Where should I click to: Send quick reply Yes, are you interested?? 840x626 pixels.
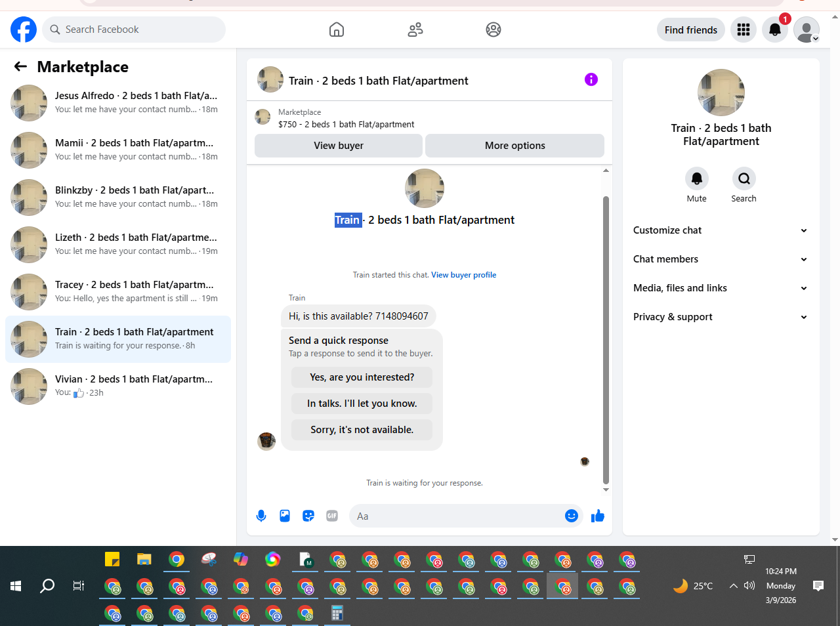click(362, 377)
